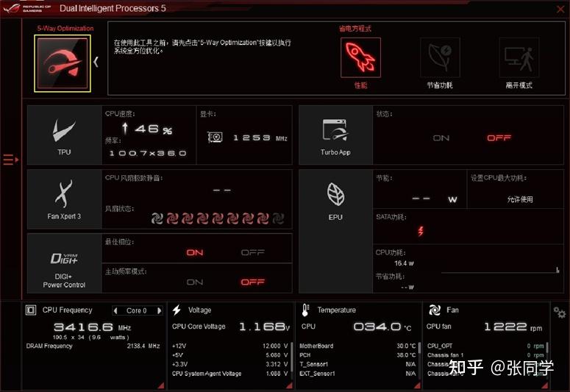Click the CPU Frequency chip icon

point(31,310)
